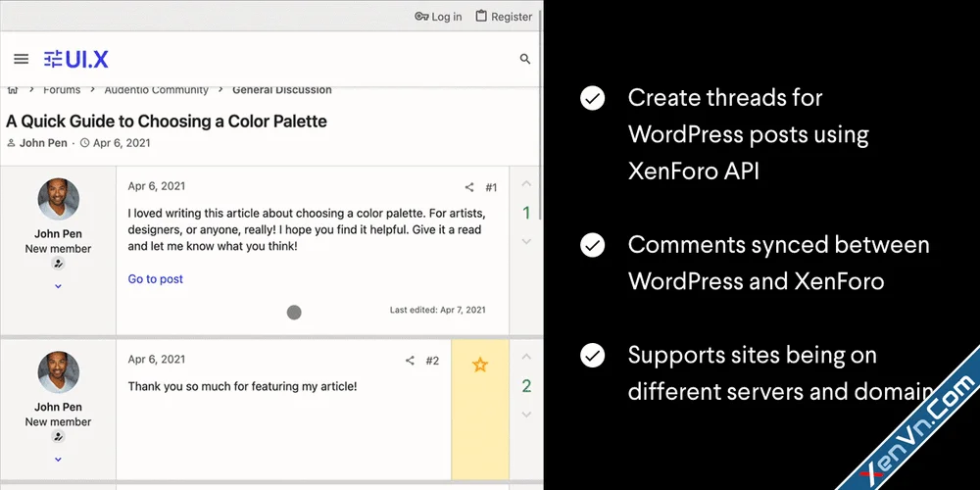Click the Go to post link

(x=156, y=279)
